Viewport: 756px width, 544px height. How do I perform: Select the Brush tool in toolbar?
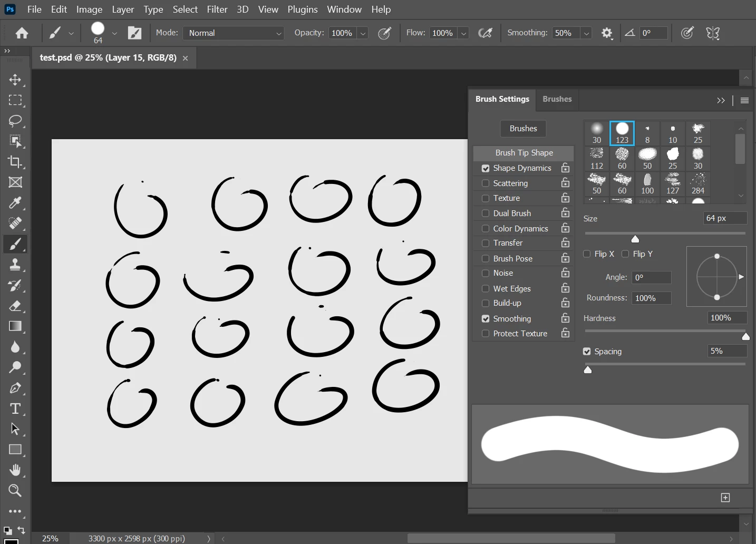pos(15,244)
